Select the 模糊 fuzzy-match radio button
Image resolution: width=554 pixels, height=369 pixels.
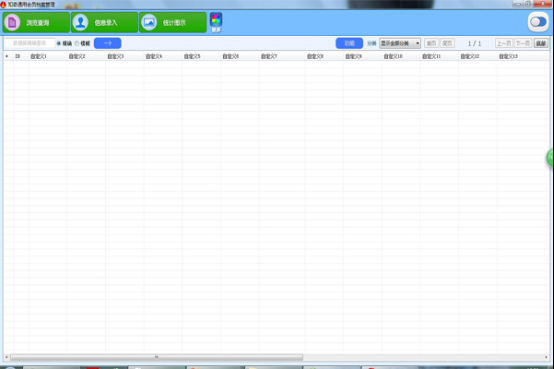point(77,43)
